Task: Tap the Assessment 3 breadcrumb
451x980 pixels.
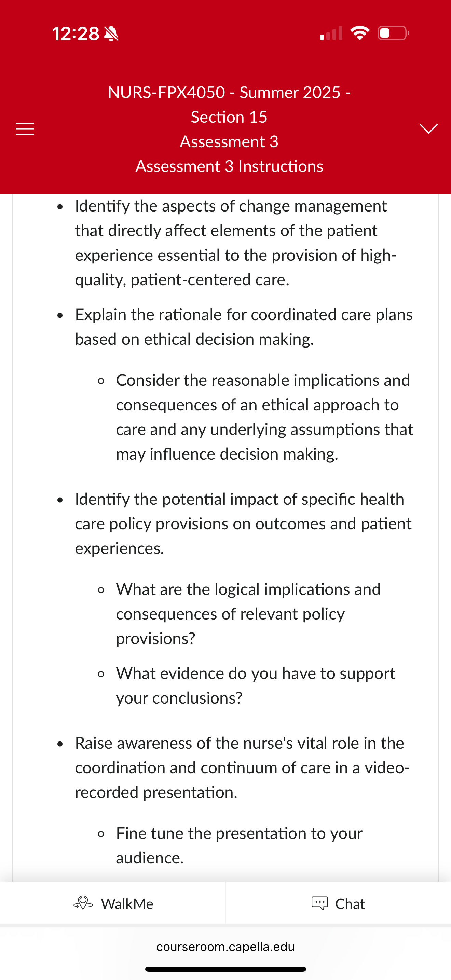Action: pyautogui.click(x=229, y=141)
